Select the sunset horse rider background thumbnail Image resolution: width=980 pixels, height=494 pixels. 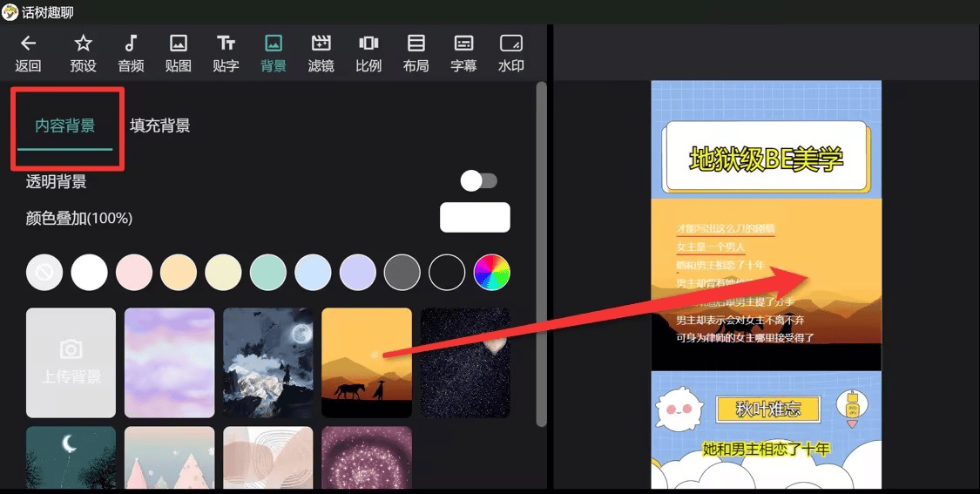tap(367, 362)
